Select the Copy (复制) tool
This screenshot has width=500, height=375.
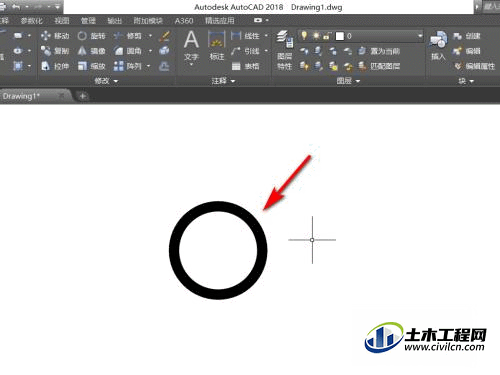point(55,51)
